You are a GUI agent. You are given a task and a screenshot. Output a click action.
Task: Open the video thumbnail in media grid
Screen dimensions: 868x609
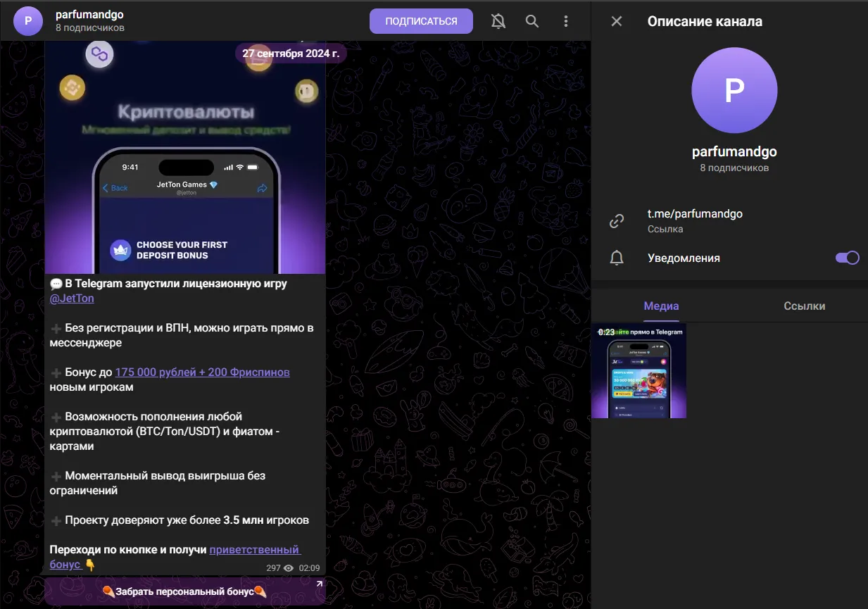(639, 370)
